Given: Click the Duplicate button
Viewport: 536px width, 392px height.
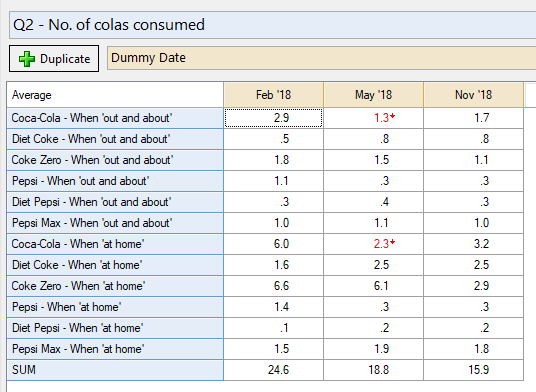Looking at the screenshot, I should click(54, 58).
